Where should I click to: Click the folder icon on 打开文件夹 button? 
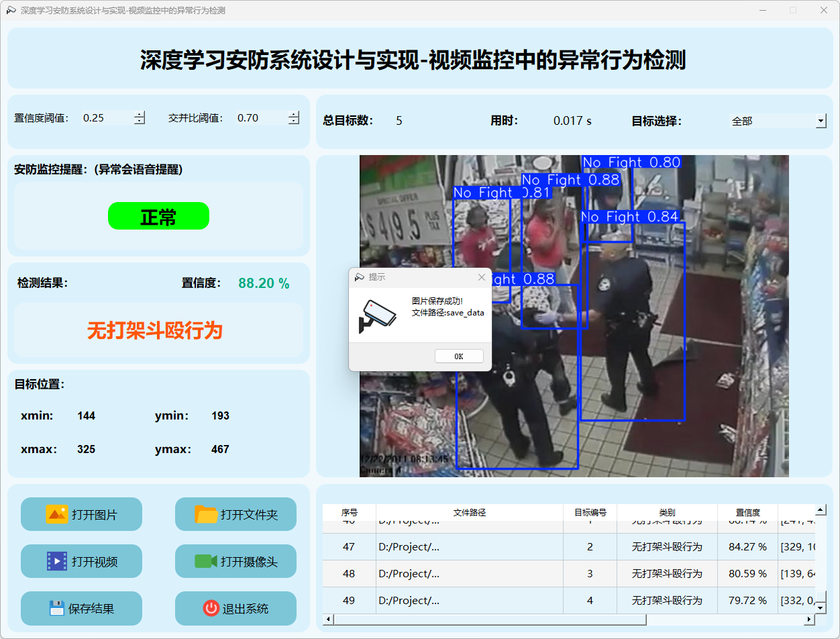point(206,514)
